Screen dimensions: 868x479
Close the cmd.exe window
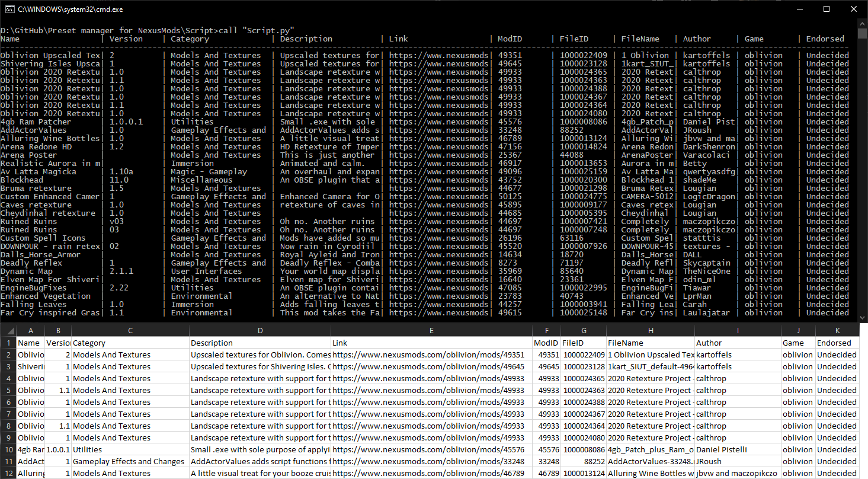[x=854, y=9]
